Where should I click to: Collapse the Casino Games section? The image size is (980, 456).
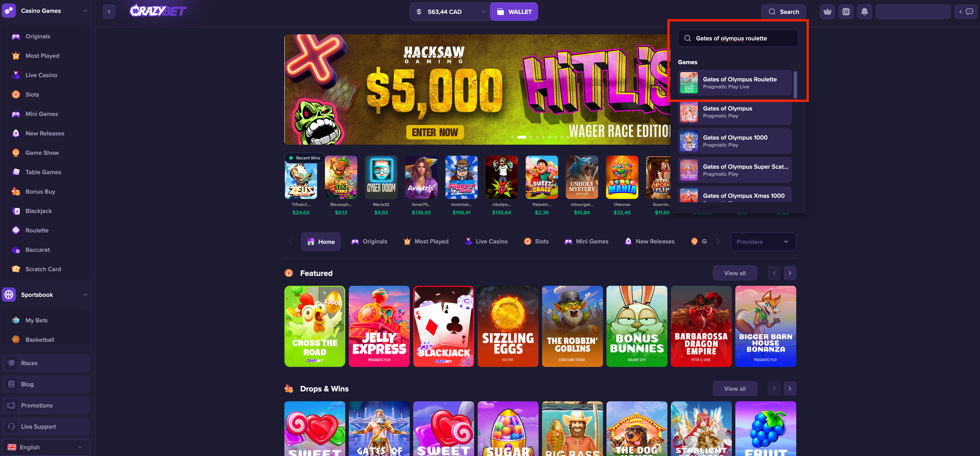point(86,11)
